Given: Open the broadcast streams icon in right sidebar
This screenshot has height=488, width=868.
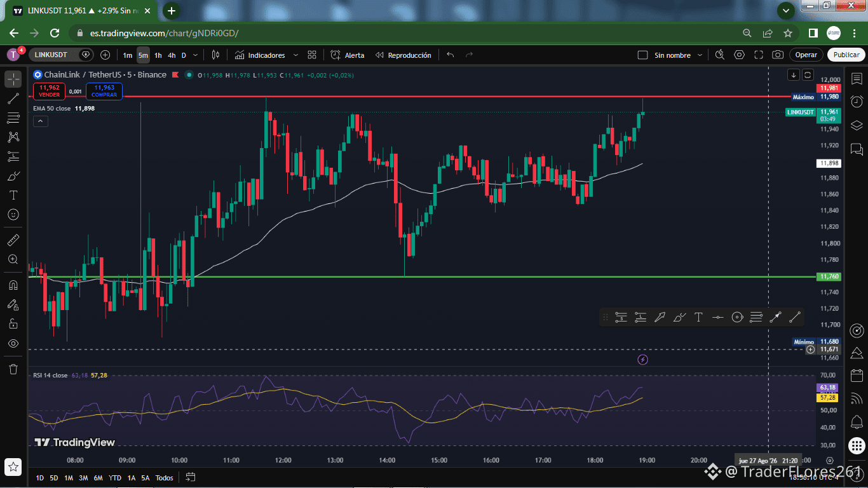Looking at the screenshot, I should coord(857,398).
